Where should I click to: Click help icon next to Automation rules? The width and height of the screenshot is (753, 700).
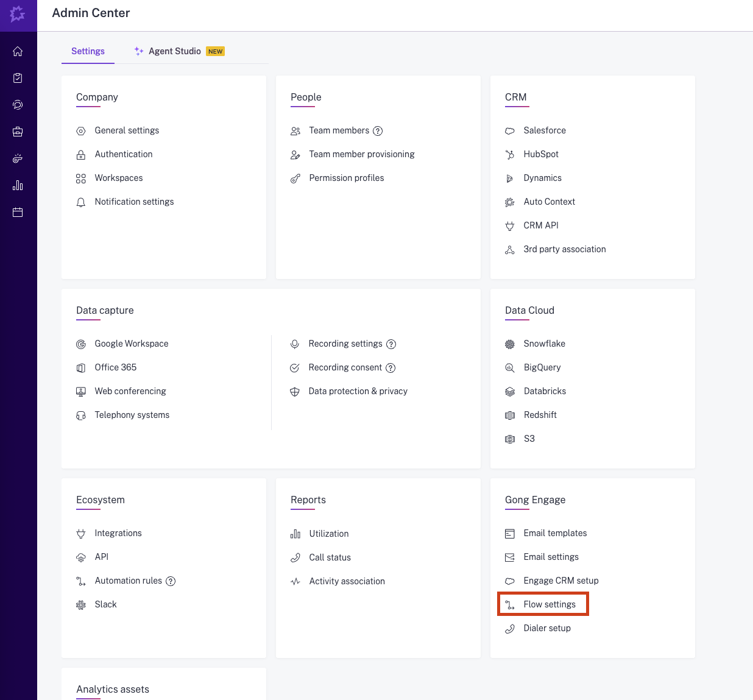[171, 581]
